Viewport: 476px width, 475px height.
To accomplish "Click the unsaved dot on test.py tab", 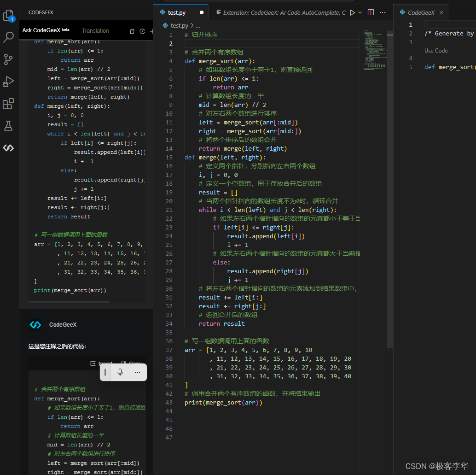I will [202, 12].
